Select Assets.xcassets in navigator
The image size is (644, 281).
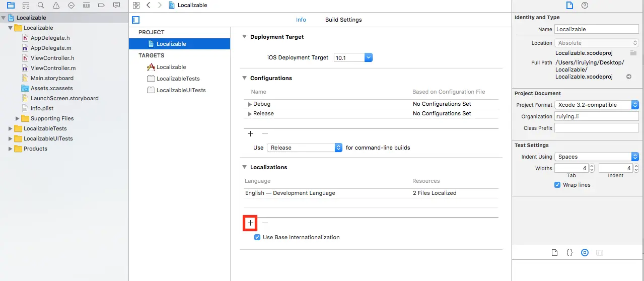point(51,88)
